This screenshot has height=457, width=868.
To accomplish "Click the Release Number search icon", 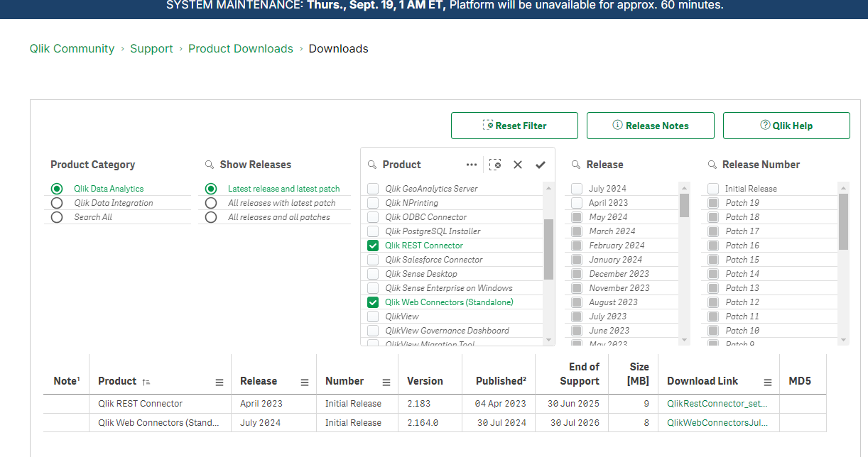I will tap(712, 165).
